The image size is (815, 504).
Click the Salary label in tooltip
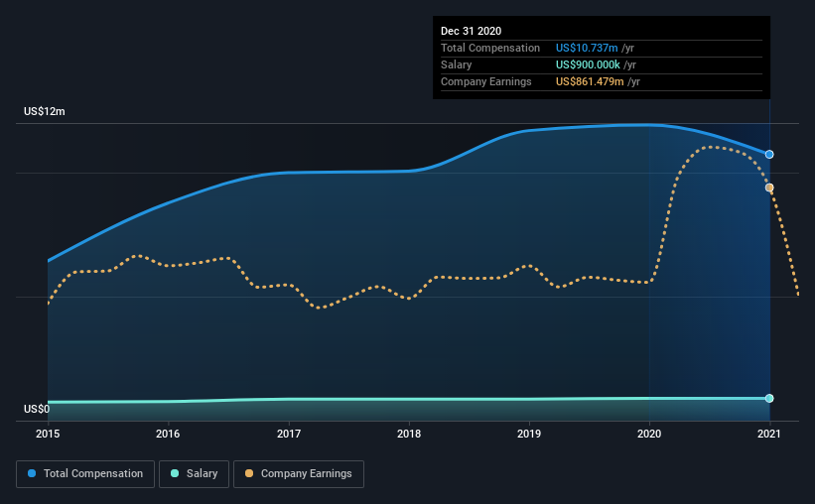(x=457, y=64)
